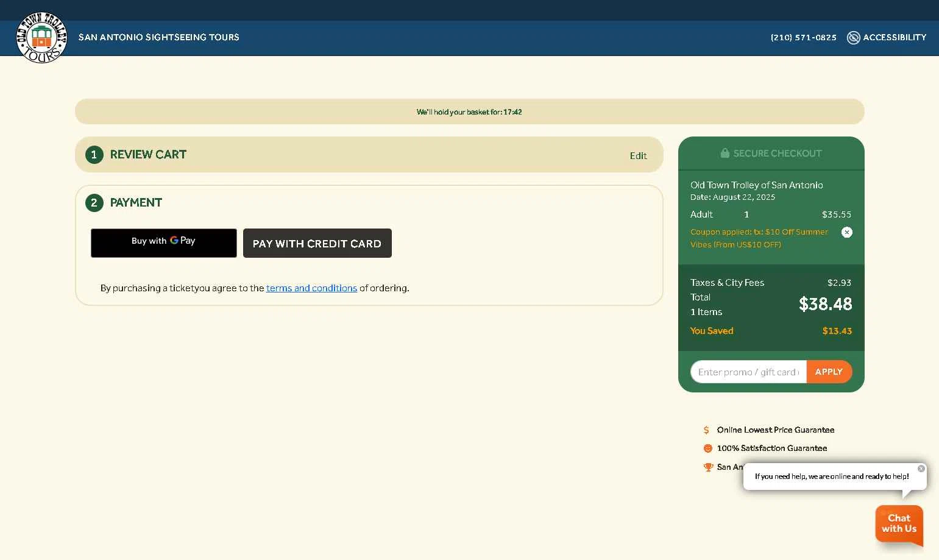This screenshot has width=939, height=560.
Task: Click the basket hold timer banner
Action: [x=469, y=112]
